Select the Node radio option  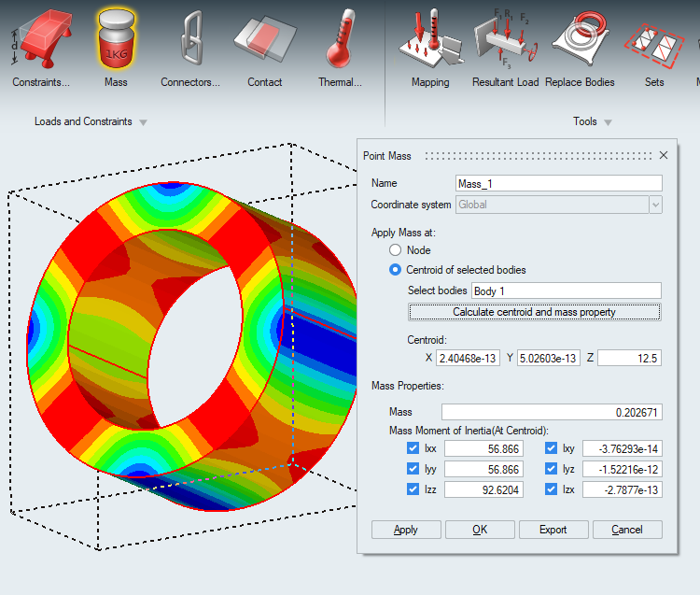point(395,250)
